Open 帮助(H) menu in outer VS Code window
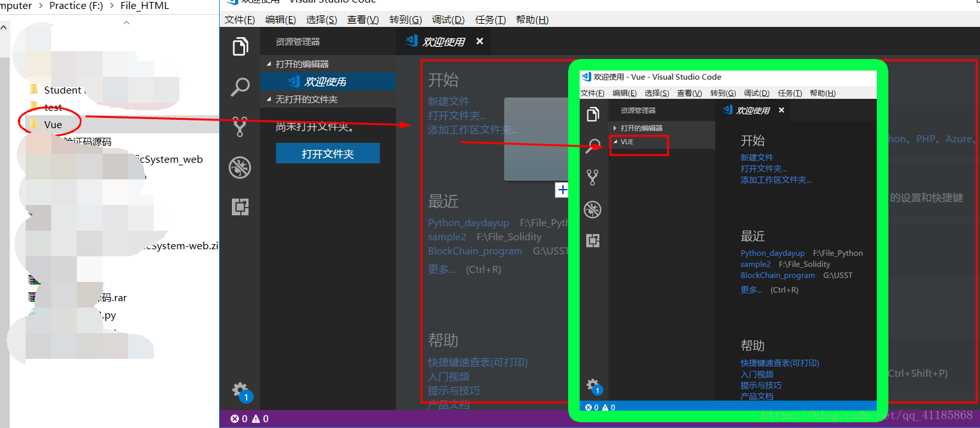Image resolution: width=980 pixels, height=428 pixels. point(532,20)
